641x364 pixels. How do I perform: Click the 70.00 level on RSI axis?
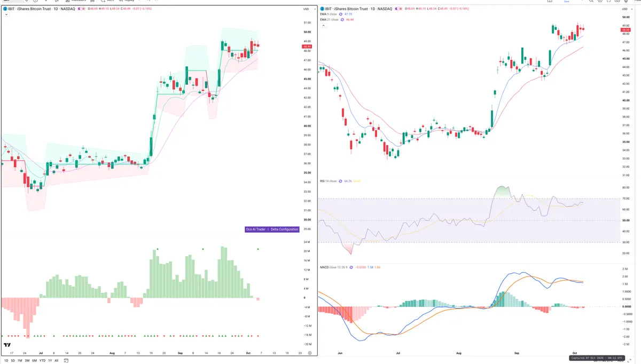(x=626, y=199)
